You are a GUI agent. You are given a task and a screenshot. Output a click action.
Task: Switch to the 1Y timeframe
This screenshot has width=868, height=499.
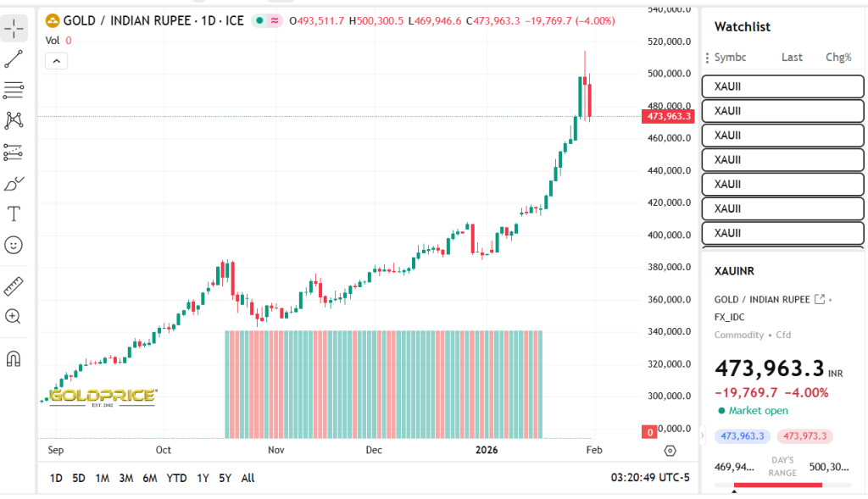pos(203,478)
